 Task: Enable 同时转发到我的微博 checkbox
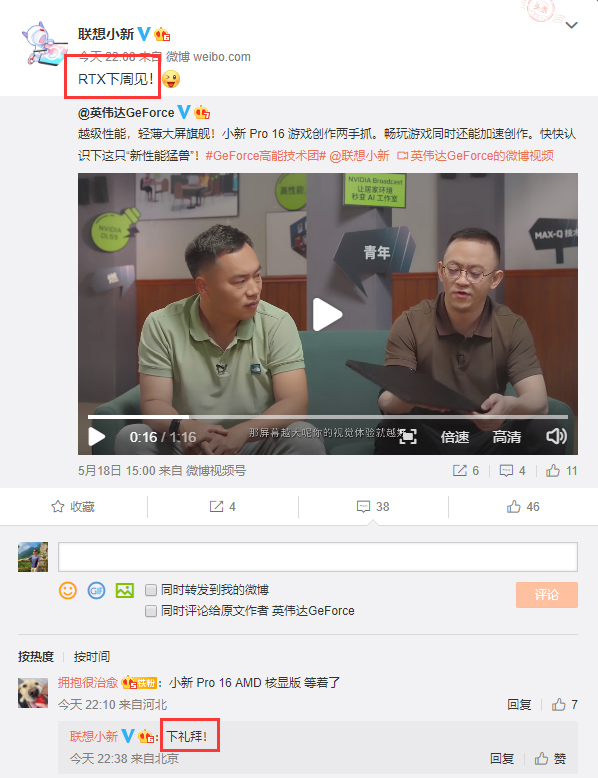(151, 590)
